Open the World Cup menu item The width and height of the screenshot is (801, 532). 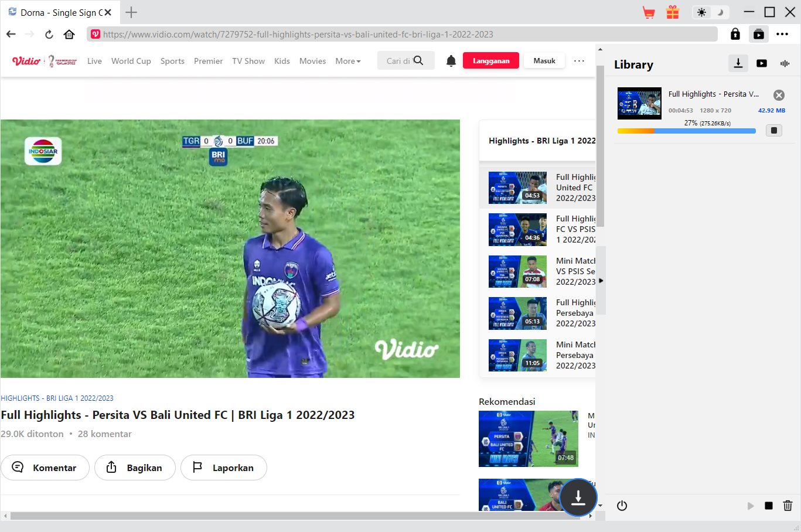(131, 61)
